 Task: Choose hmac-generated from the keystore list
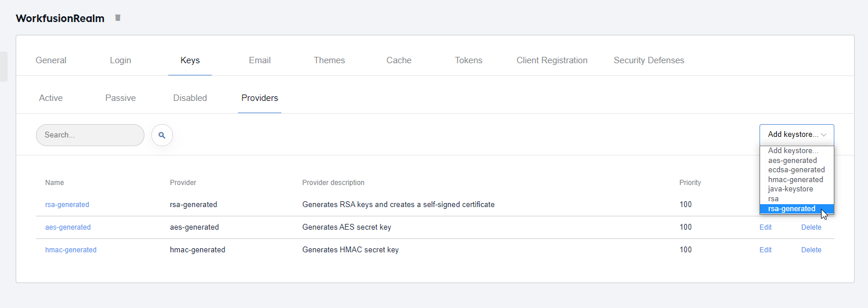[797, 180]
